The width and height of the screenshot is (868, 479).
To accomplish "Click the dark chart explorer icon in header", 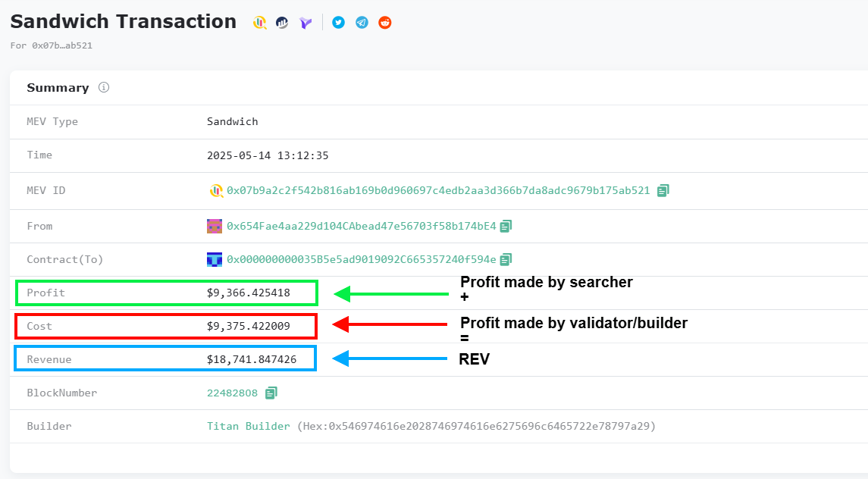I will coord(282,23).
